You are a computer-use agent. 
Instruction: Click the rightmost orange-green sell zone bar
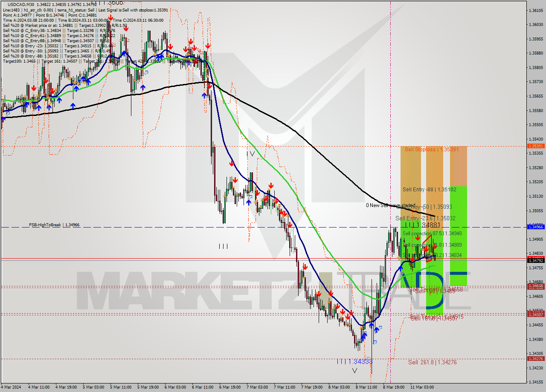(x=458, y=216)
